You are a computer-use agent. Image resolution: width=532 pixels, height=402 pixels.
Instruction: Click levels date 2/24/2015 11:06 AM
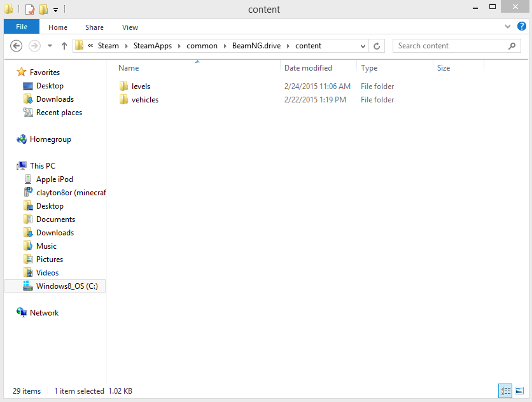(x=318, y=87)
